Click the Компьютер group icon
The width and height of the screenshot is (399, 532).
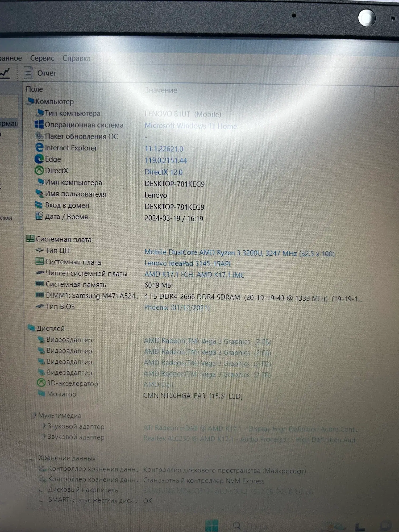pos(31,101)
